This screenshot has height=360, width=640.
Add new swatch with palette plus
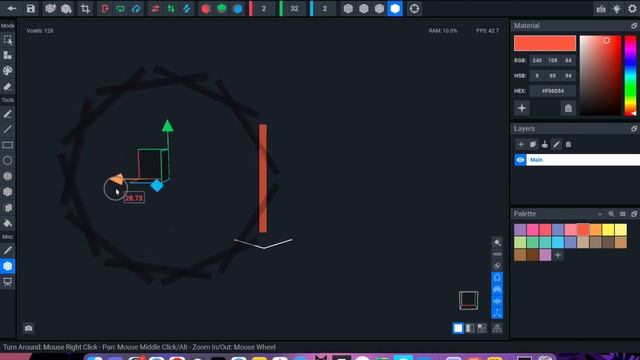point(558,255)
